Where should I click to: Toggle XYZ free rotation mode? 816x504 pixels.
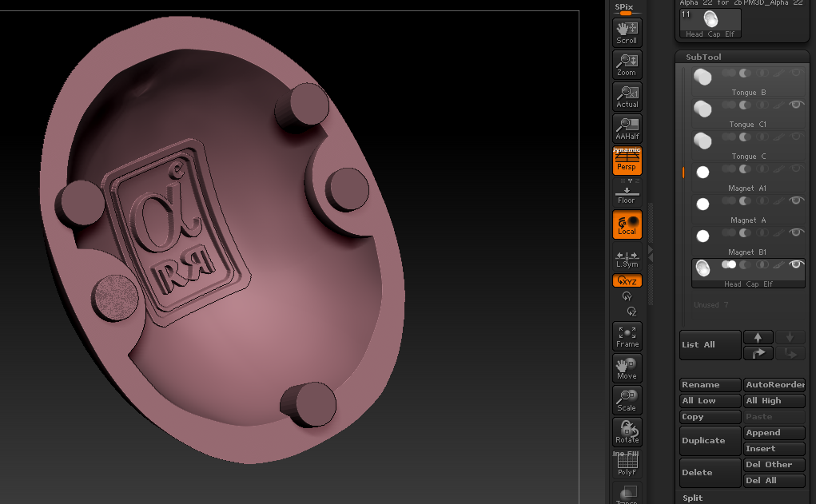[x=627, y=281]
